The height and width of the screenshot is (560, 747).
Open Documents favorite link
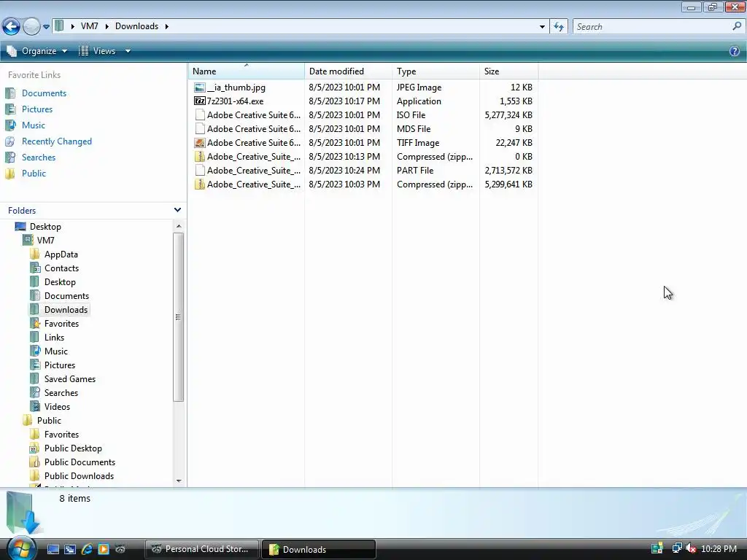[44, 93]
